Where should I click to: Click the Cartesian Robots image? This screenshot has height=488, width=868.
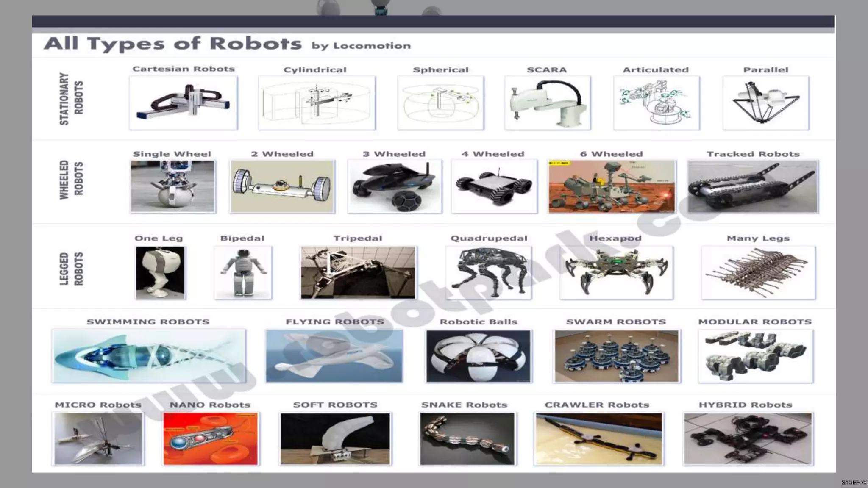[183, 103]
